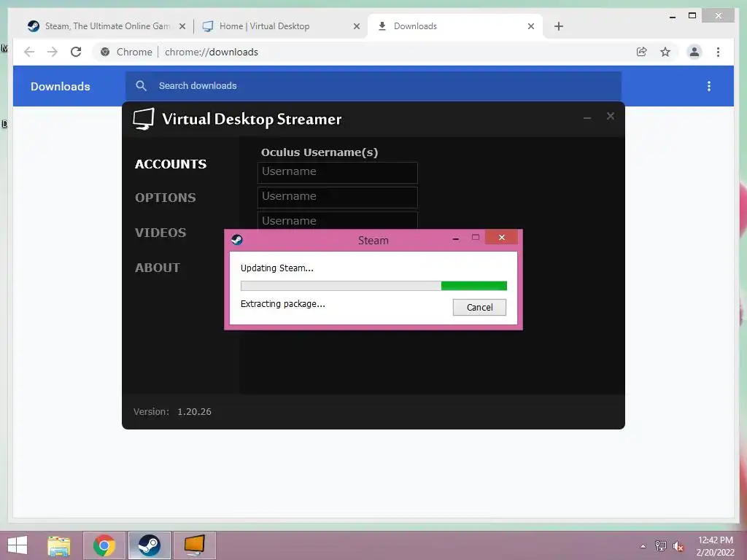Viewport: 747px width, 560px height.
Task: Open the ACCOUNTS section in Virtual Desktop Streamer
Action: click(171, 164)
